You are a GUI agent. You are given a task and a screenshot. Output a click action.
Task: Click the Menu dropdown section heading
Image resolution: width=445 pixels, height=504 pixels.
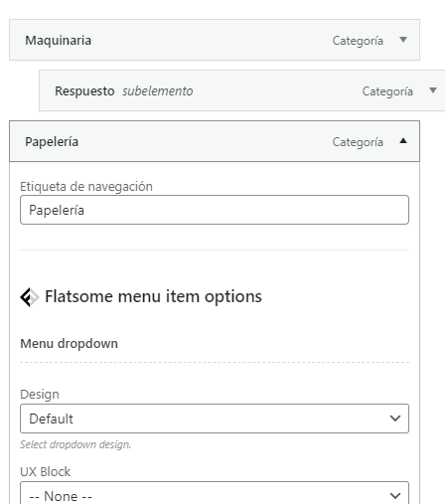[69, 344]
